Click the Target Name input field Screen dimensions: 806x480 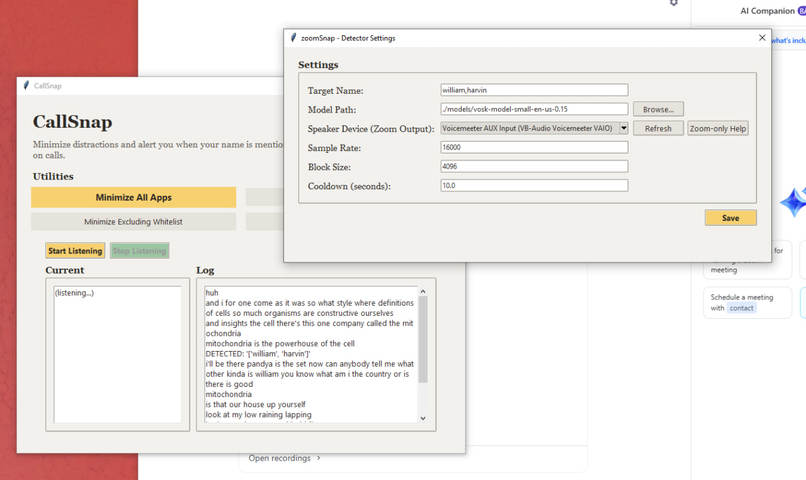(x=534, y=90)
